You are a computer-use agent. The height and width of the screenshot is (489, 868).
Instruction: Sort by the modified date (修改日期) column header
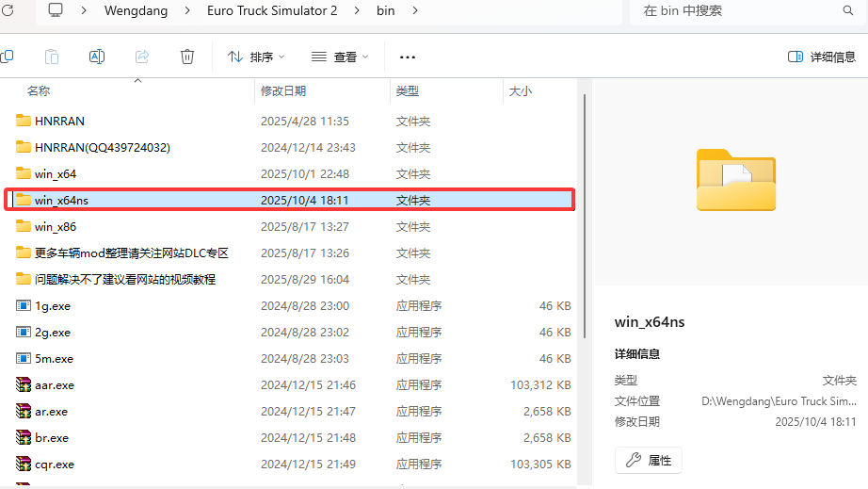point(283,91)
